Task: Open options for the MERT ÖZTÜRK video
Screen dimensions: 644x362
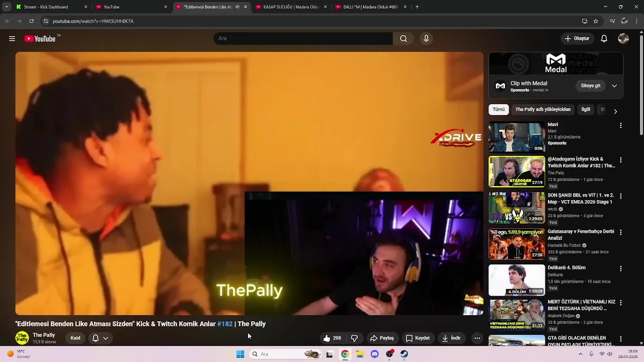Action: click(620, 303)
